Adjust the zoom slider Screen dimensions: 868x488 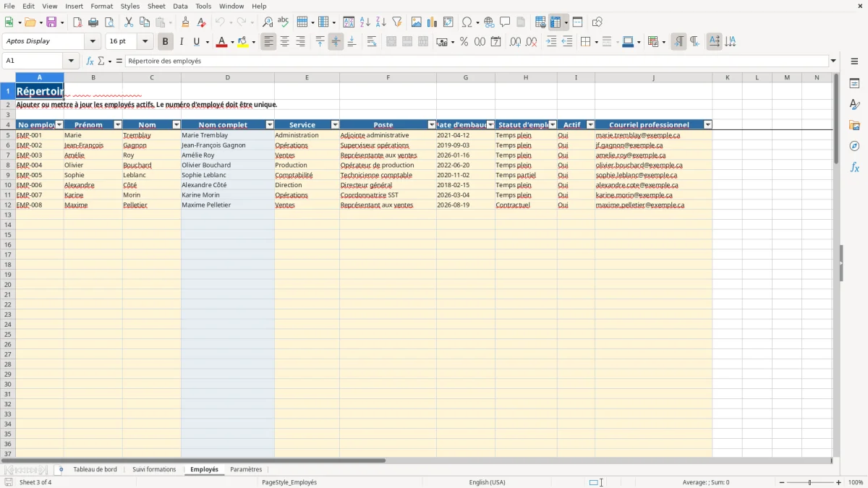810,482
